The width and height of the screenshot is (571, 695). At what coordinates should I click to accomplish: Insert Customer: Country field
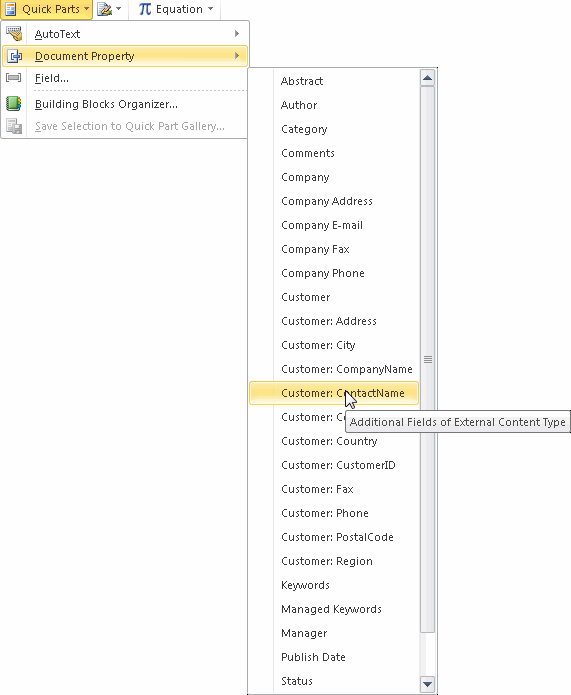[334, 441]
